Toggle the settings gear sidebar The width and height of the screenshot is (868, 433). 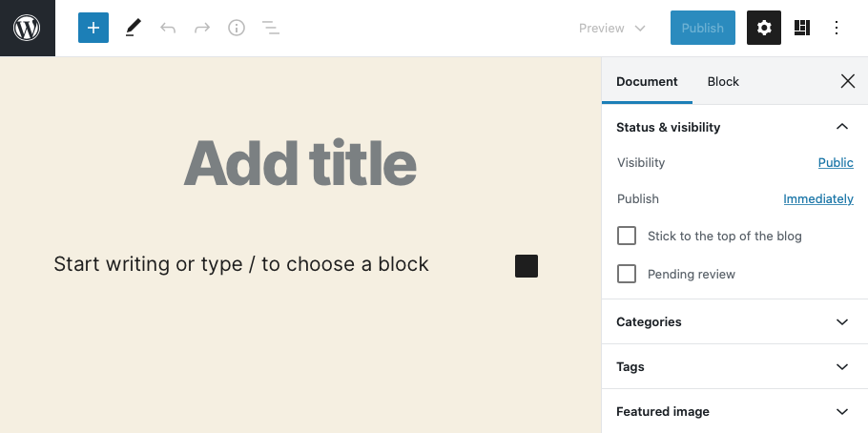[764, 28]
